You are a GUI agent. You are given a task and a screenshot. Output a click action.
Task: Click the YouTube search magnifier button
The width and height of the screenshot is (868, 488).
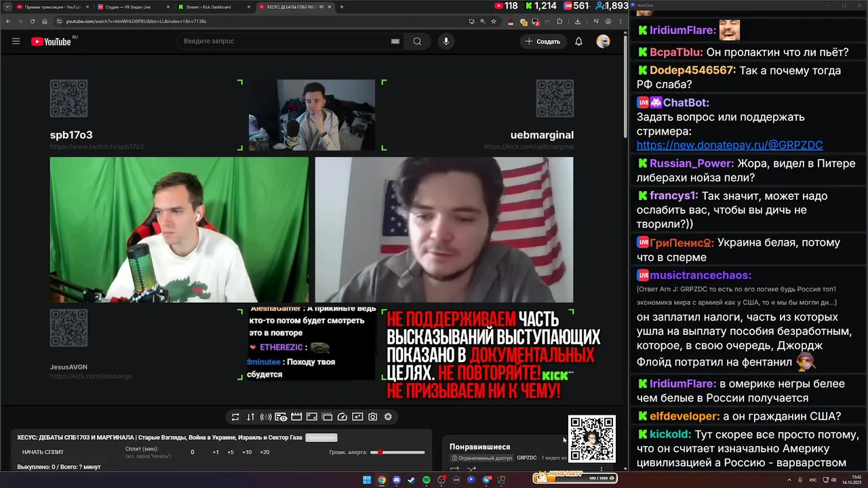pyautogui.click(x=417, y=41)
